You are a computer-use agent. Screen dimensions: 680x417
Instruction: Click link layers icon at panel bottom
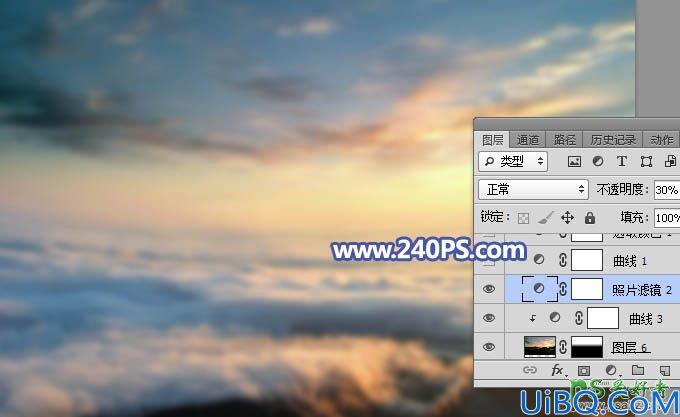530,370
